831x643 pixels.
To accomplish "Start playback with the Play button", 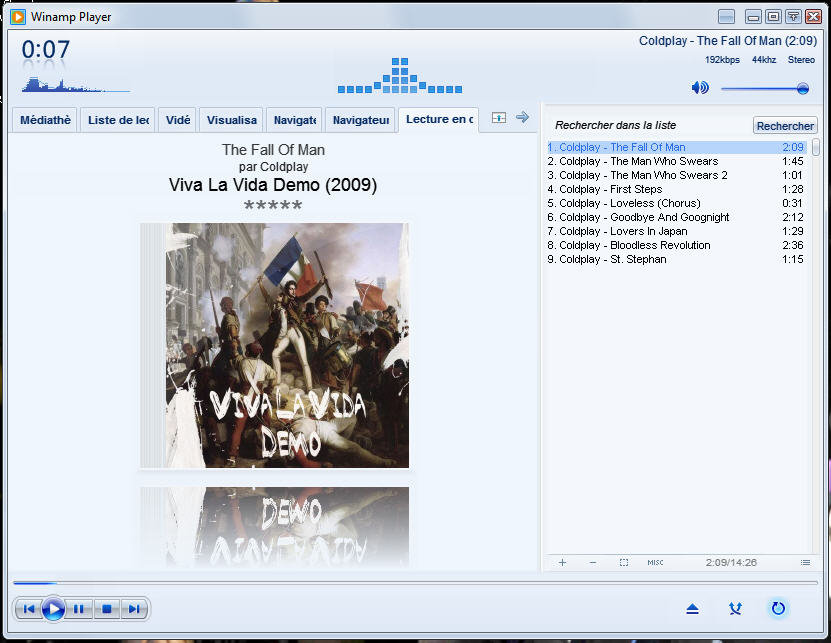I will pos(54,609).
